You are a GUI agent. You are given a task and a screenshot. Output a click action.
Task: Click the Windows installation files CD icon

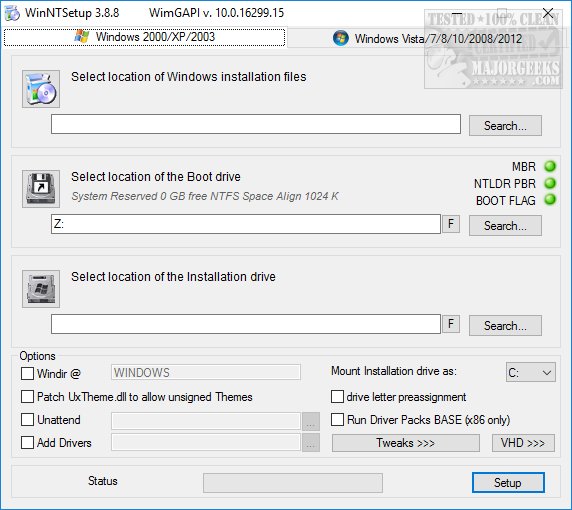click(x=41, y=89)
